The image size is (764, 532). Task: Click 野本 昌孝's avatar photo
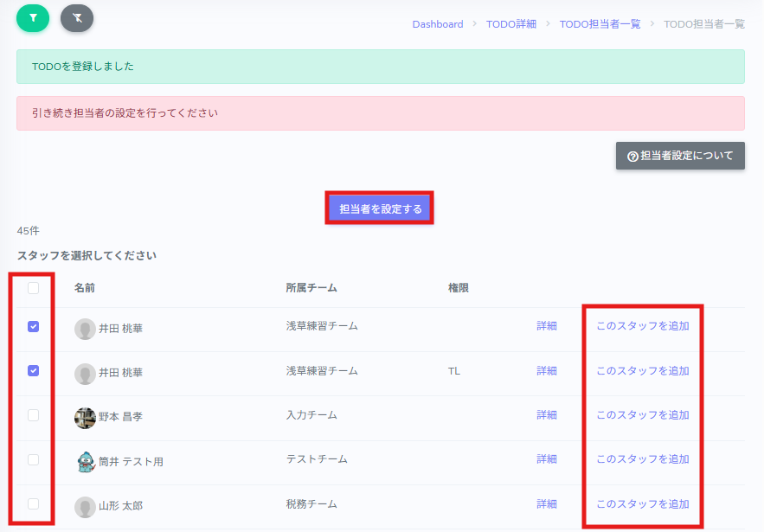tap(85, 418)
